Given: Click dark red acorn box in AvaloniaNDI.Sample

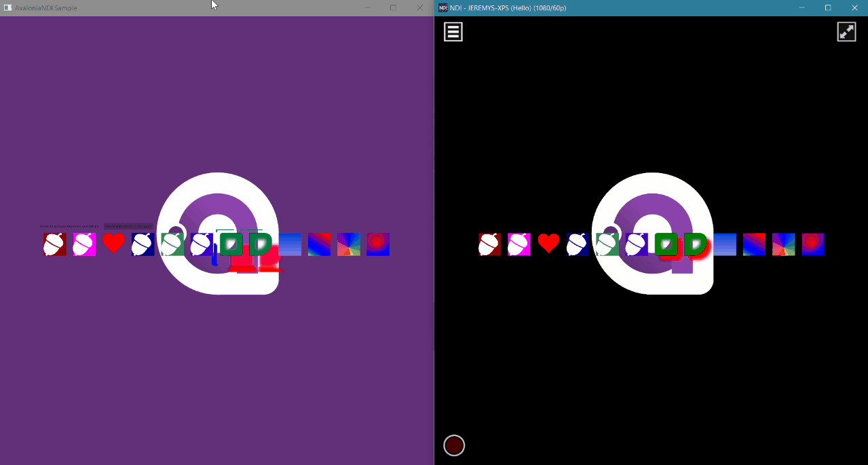Looking at the screenshot, I should click(x=55, y=244).
